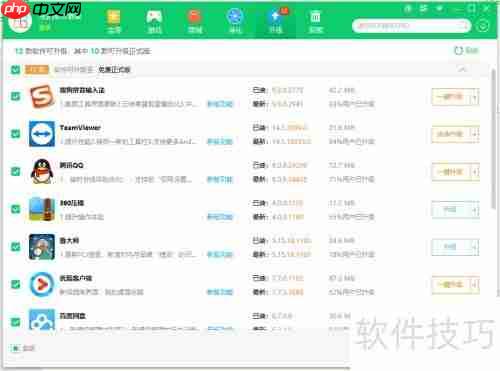Image resolution: width=500 pixels, height=371 pixels.
Task: Click the 百度网盘 software name
Action: tap(73, 316)
